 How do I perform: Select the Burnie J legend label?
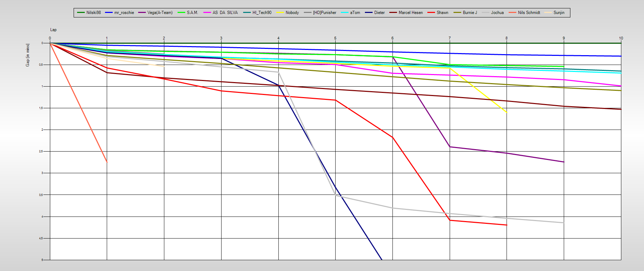470,13
